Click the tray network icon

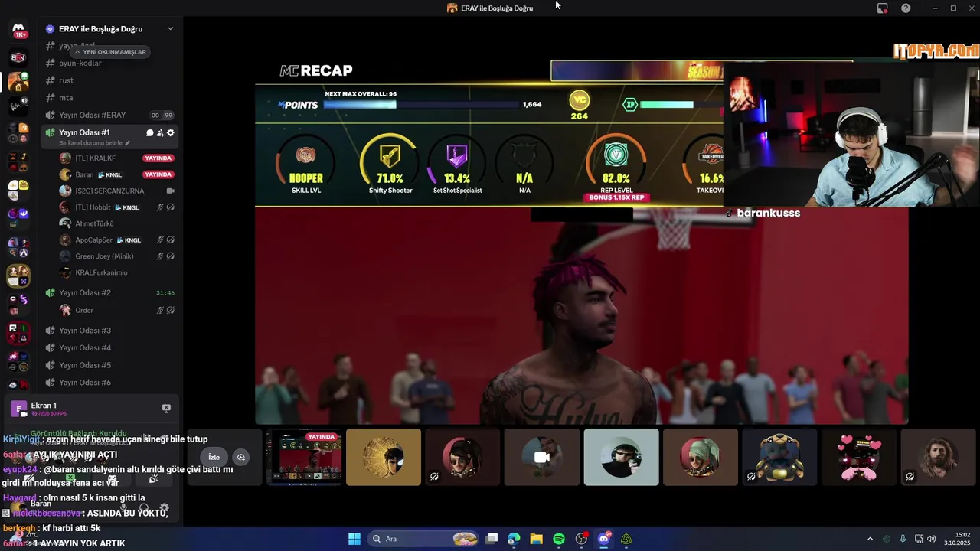[x=919, y=539]
